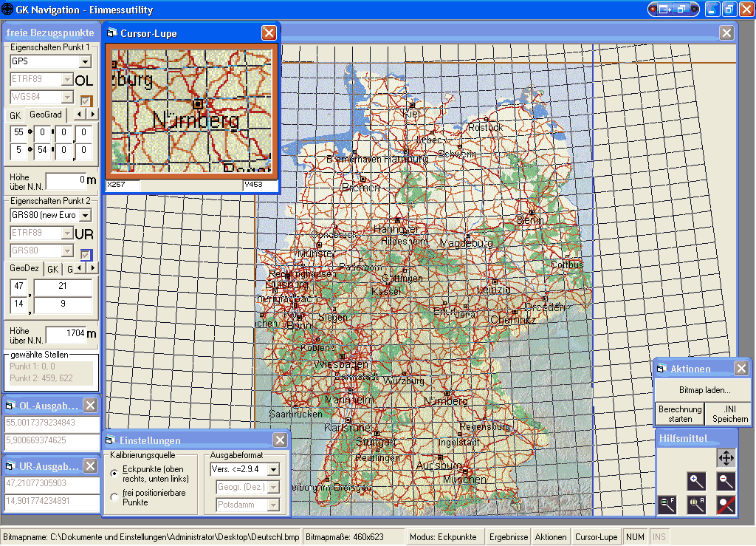Open the Ausgabeformat version dropdown

273,469
